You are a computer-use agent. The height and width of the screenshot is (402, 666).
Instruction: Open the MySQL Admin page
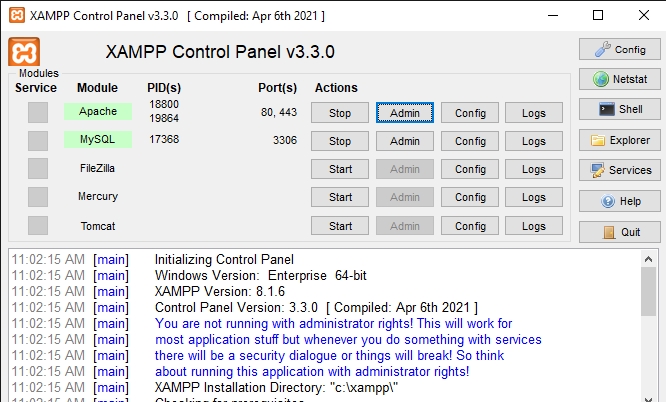pos(405,141)
